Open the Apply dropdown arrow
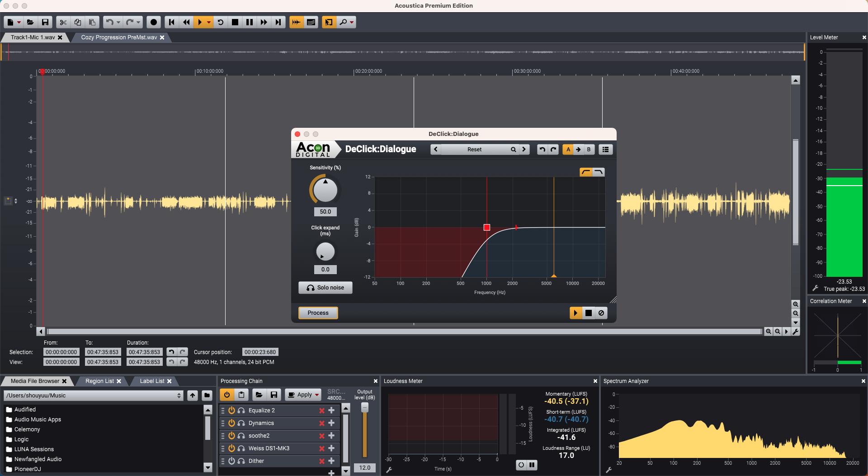Screen dimensions: 868x476 317,395
